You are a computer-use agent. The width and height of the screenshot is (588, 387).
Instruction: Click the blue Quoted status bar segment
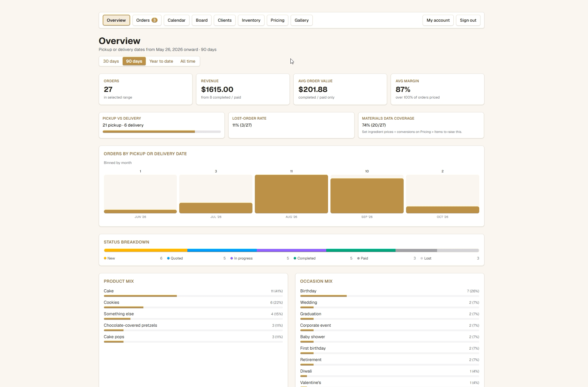click(222, 250)
